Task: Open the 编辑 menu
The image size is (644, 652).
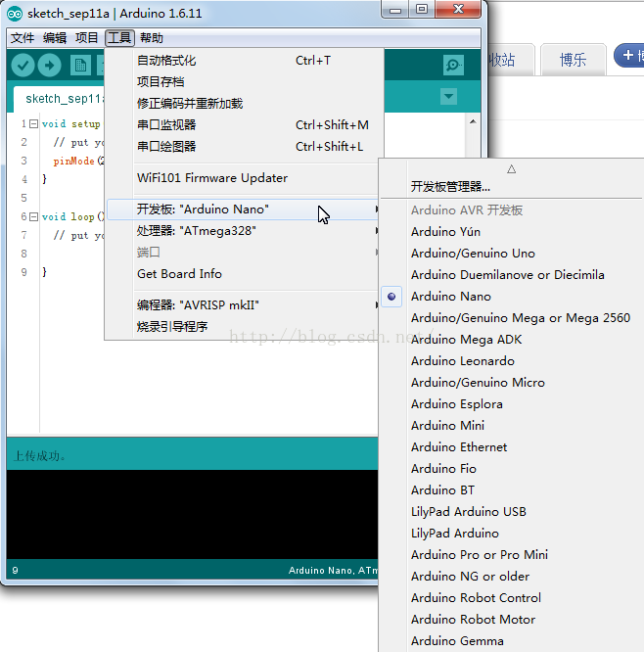Action: [x=55, y=38]
